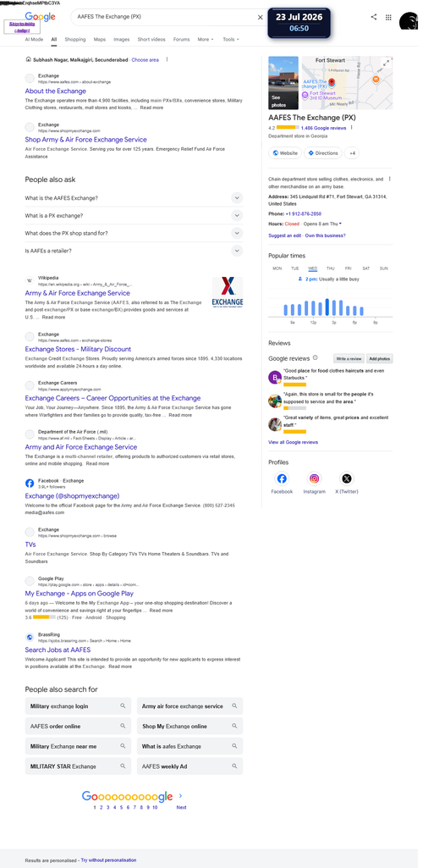This screenshot has height=868, width=423.
Task: Switch to the Forums tab
Action: click(x=181, y=39)
